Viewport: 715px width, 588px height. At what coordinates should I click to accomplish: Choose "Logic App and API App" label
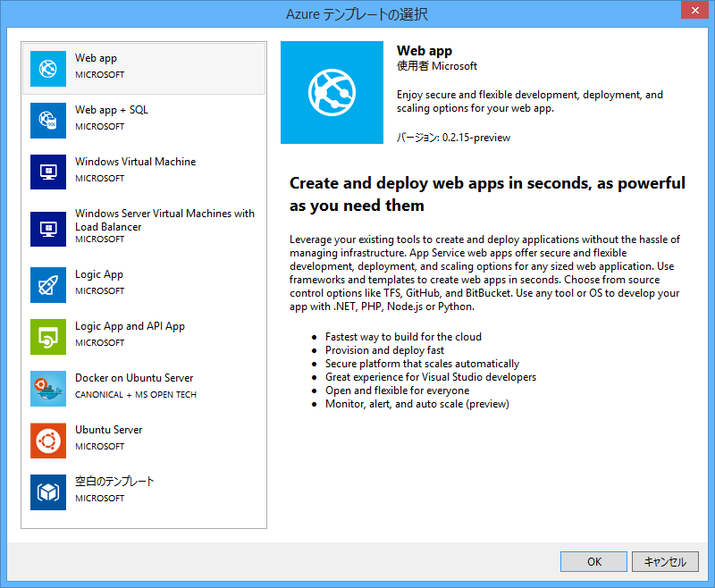coord(130,326)
